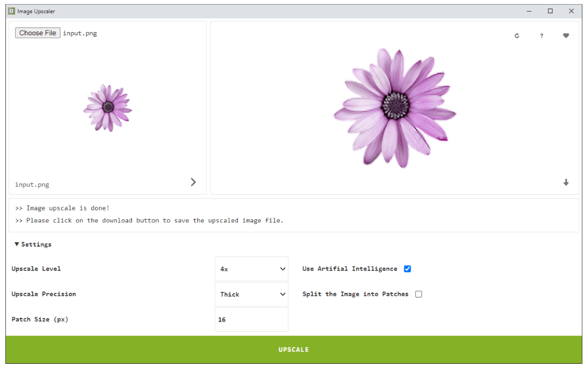Viewport: 588px width, 368px height.
Task: Enable Split the Image into Patches checkbox
Action: [x=418, y=294]
